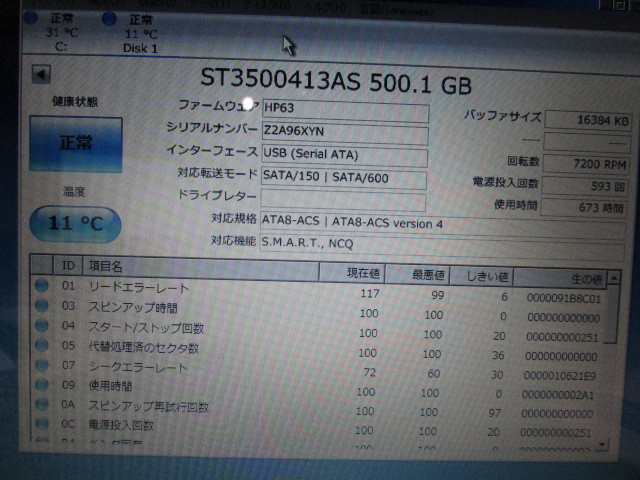Open the ヘルプ(H) menu
The width and height of the screenshot is (640, 480).
(325, 7)
